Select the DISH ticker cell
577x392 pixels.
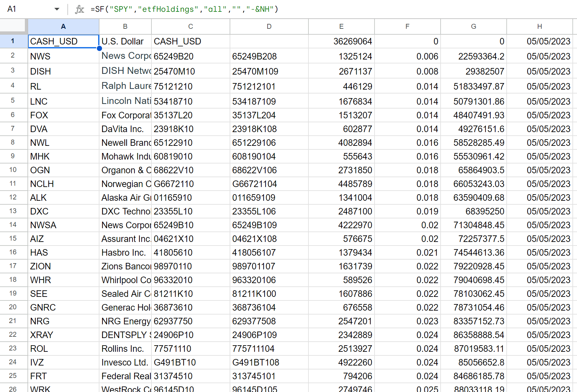pyautogui.click(x=63, y=71)
